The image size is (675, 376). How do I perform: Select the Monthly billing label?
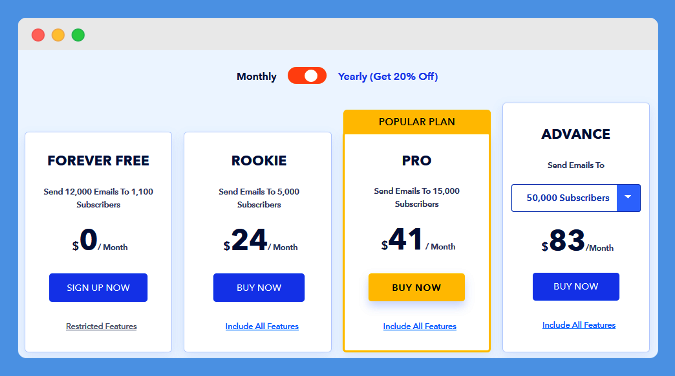pyautogui.click(x=257, y=77)
